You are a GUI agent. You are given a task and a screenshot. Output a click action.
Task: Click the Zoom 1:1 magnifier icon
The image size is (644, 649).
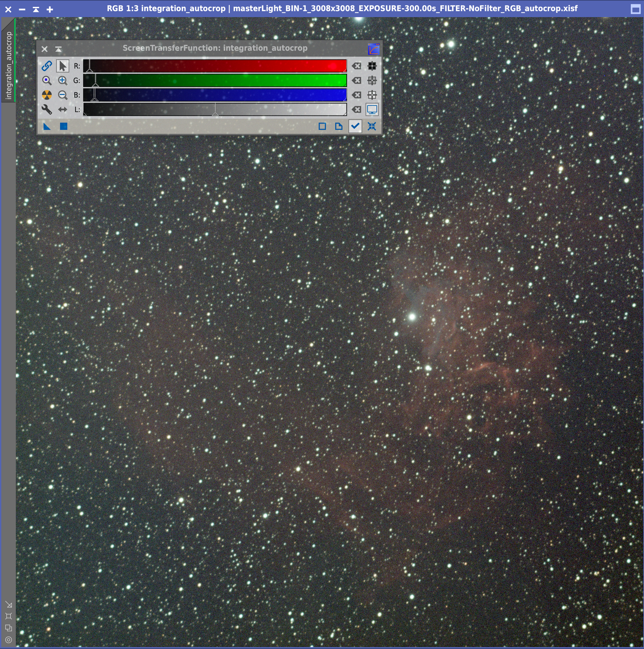click(47, 80)
